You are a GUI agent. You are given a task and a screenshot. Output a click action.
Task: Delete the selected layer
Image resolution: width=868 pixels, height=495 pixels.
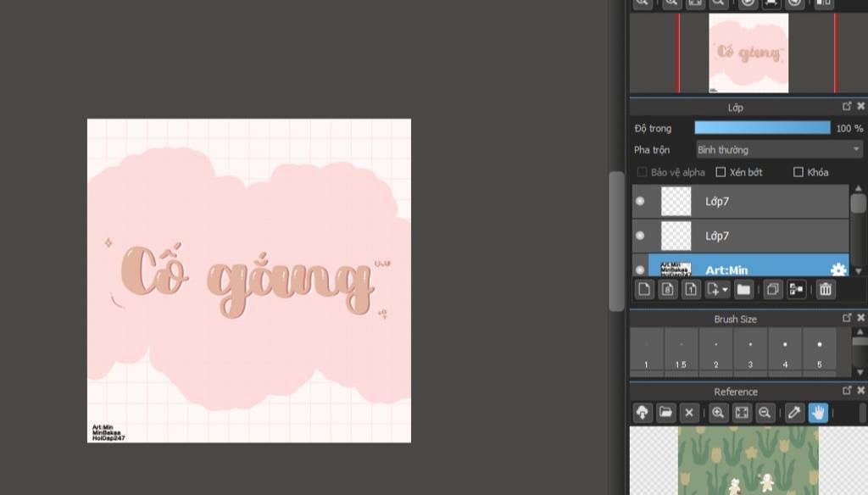(x=826, y=289)
